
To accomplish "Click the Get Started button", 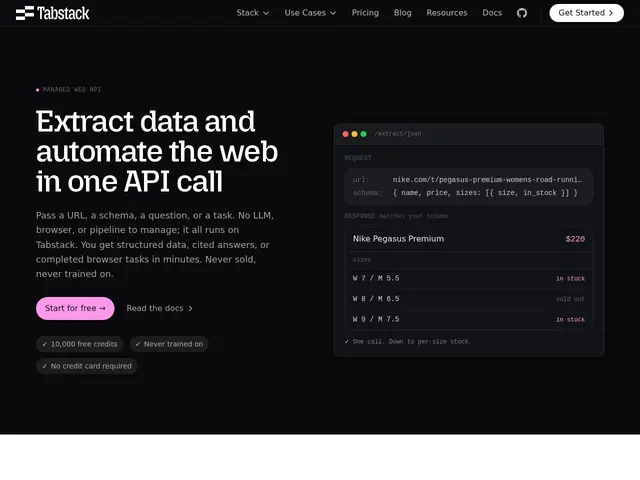I will point(586,13).
